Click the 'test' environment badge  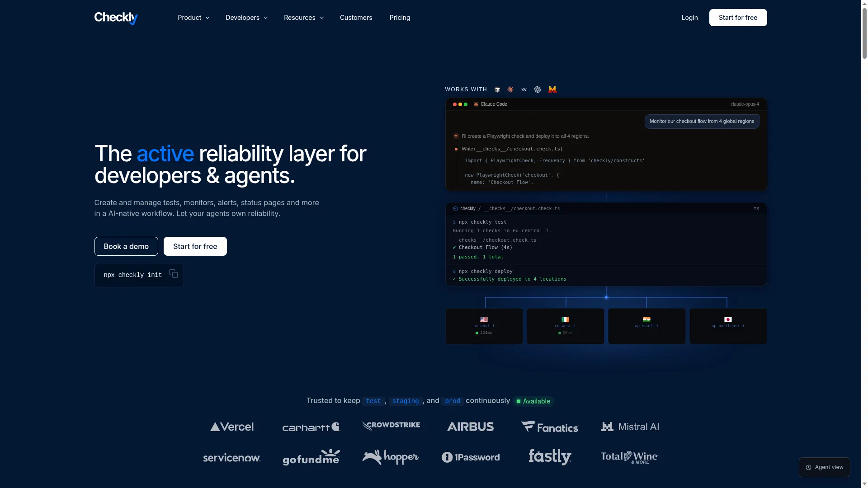[373, 401]
